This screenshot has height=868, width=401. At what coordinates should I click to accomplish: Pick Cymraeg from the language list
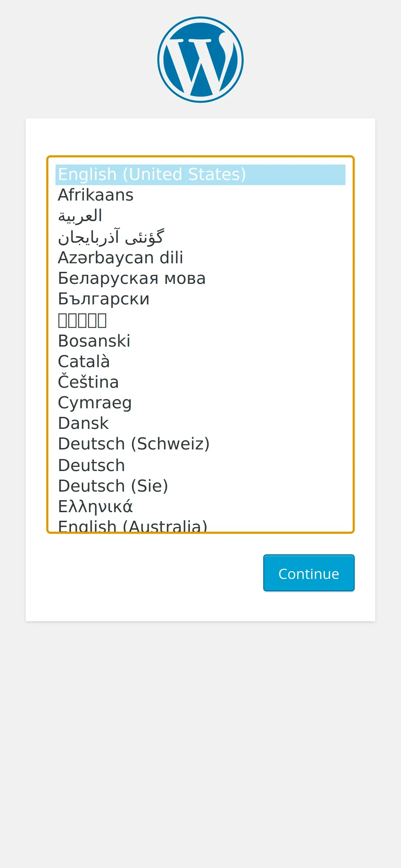[95, 403]
